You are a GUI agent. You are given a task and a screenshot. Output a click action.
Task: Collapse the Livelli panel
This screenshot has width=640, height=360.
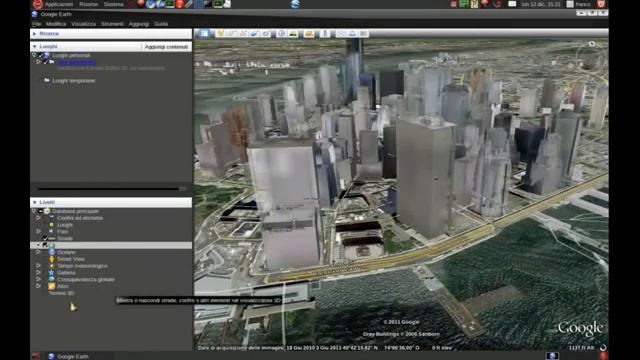pos(34,202)
